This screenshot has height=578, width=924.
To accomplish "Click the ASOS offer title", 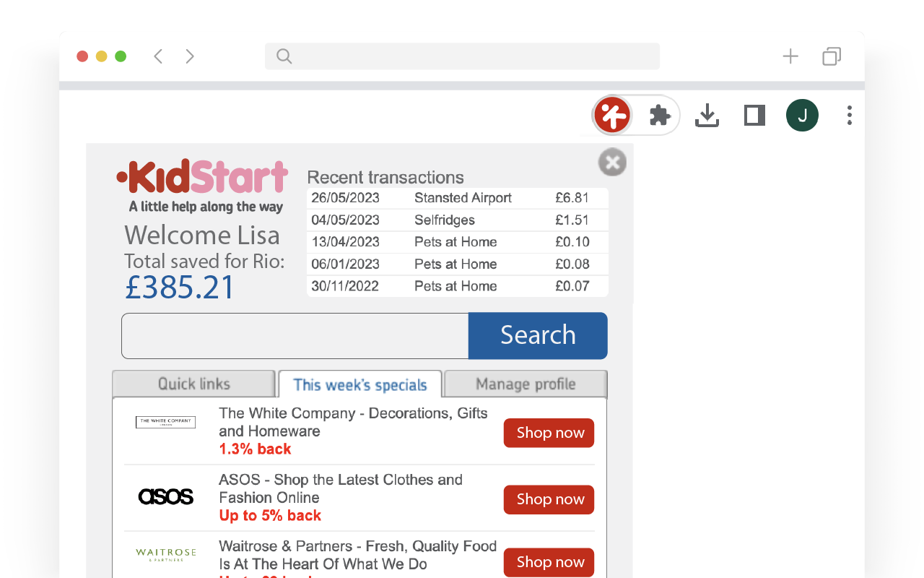I will 341,488.
